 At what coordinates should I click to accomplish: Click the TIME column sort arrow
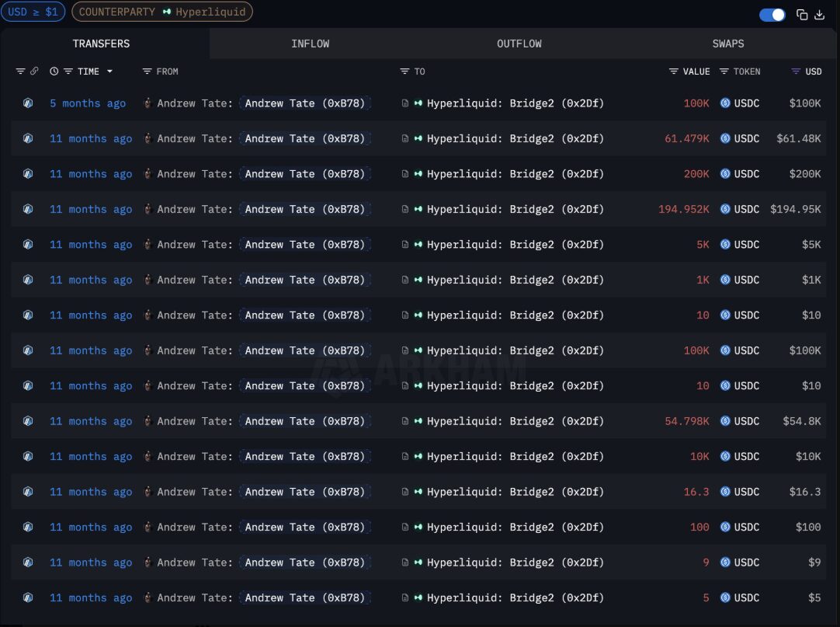click(109, 71)
